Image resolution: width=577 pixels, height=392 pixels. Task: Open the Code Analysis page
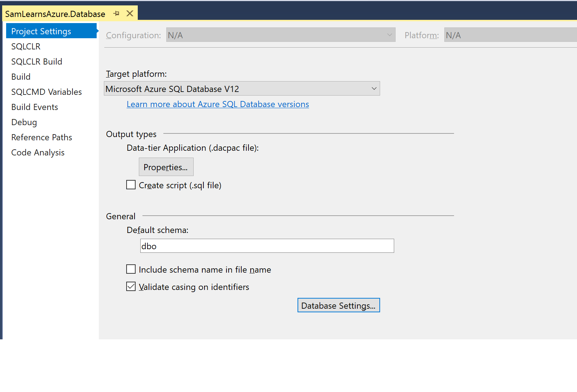pyautogui.click(x=38, y=153)
